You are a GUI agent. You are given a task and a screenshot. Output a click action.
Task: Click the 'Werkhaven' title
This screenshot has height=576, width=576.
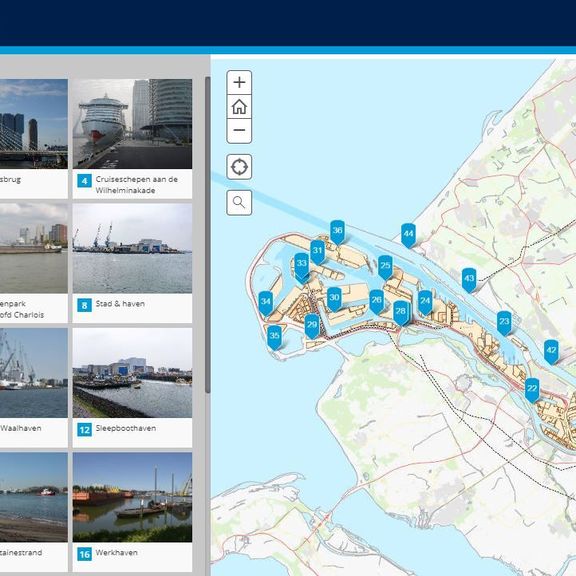pos(117,552)
